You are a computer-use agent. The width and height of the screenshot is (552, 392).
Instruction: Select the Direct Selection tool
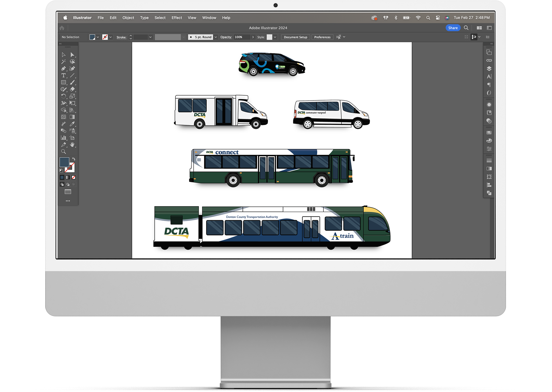point(72,55)
